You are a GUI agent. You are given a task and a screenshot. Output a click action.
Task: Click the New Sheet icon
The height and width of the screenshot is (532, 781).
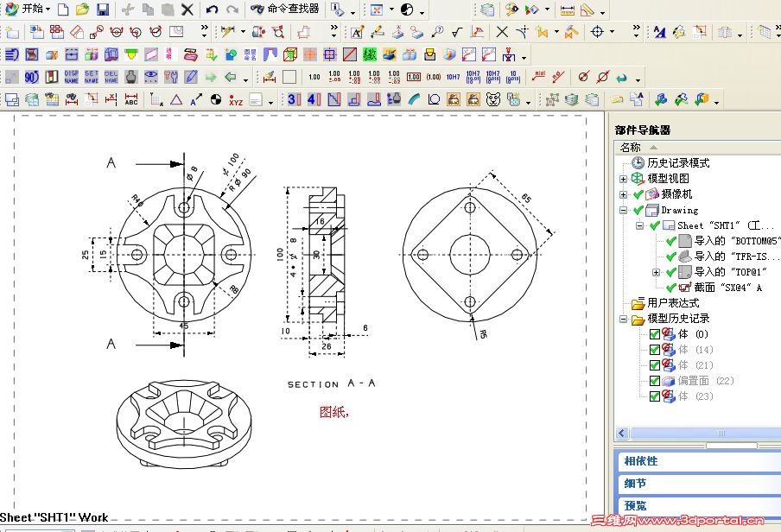[11, 32]
